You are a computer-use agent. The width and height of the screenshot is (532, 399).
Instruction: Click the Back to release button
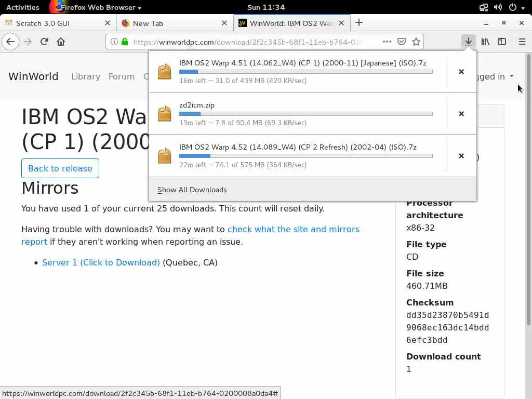pyautogui.click(x=60, y=168)
